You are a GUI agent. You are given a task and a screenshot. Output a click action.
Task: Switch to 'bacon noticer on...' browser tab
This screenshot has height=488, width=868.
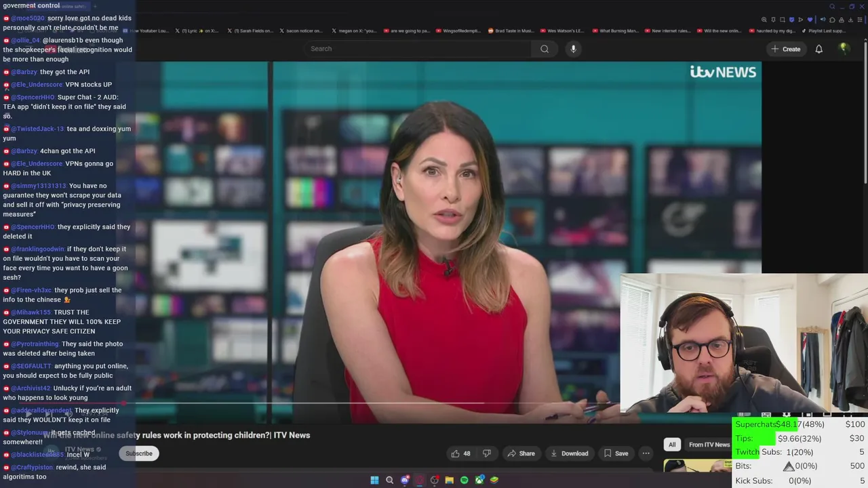(302, 30)
